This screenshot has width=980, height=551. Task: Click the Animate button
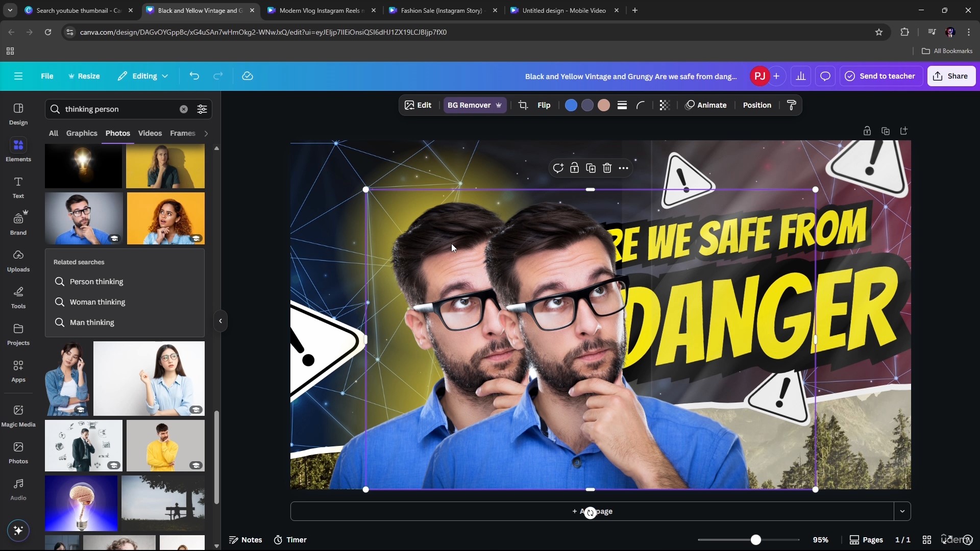coord(706,105)
